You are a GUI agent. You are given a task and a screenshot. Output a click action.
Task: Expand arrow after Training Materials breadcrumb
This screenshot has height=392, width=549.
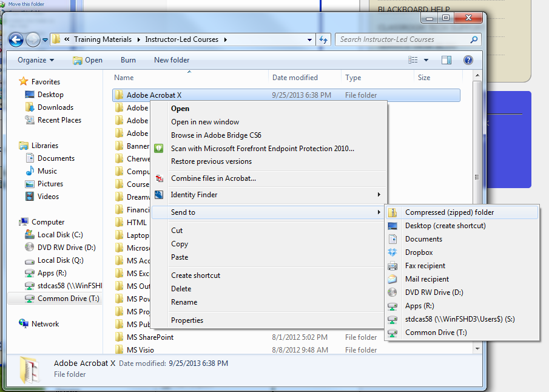click(x=139, y=39)
